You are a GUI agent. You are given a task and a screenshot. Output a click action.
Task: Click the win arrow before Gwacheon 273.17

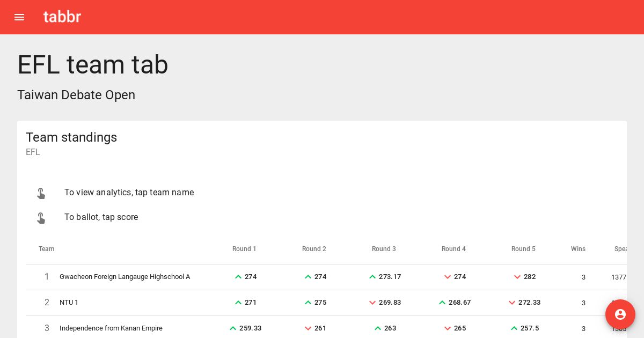372,277
